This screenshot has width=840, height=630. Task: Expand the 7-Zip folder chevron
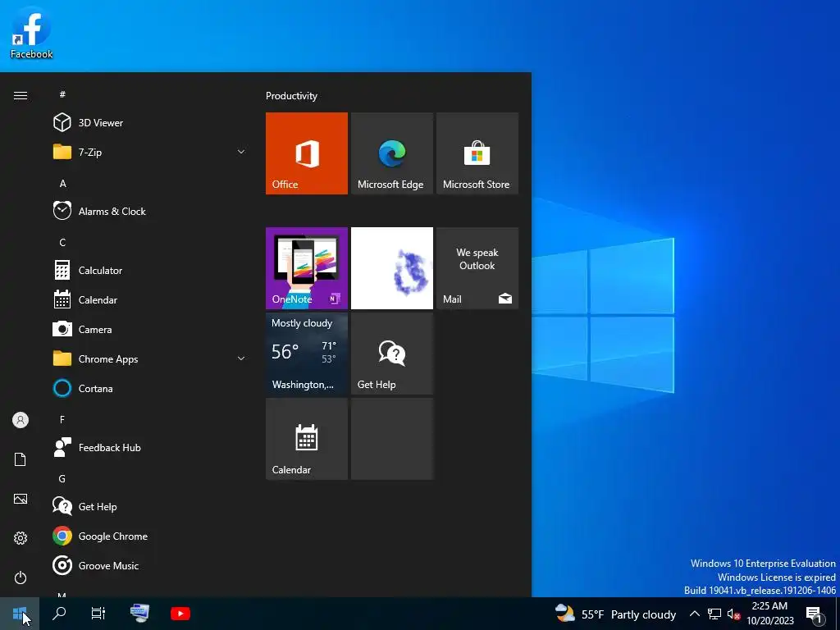pos(241,152)
